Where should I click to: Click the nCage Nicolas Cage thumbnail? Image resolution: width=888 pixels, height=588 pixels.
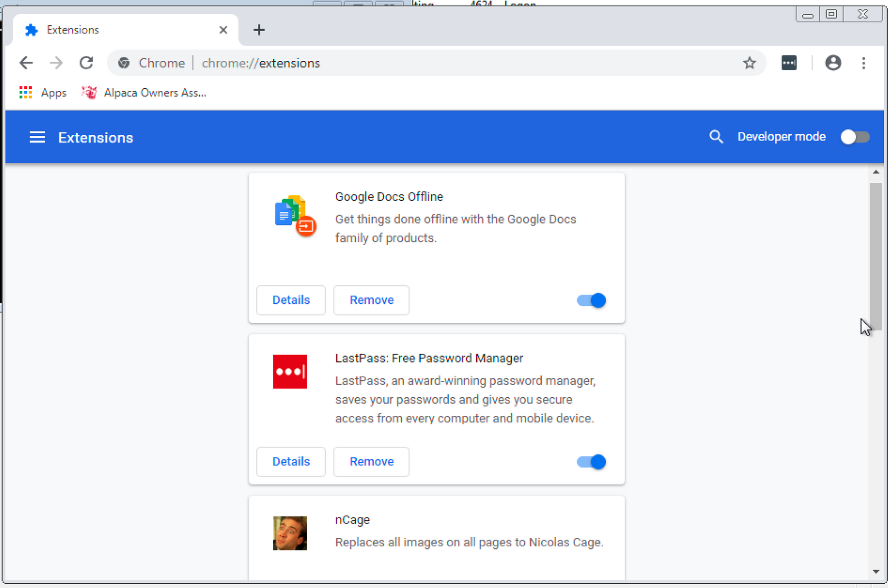pyautogui.click(x=290, y=533)
